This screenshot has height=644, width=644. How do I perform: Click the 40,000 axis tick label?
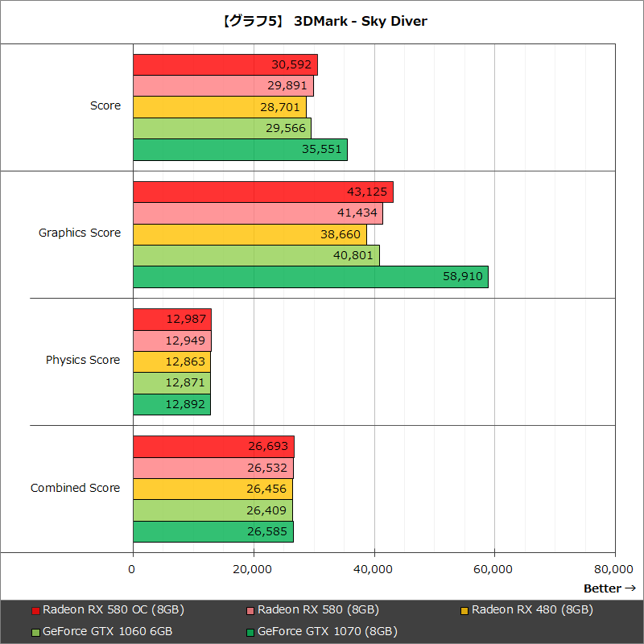373,569
